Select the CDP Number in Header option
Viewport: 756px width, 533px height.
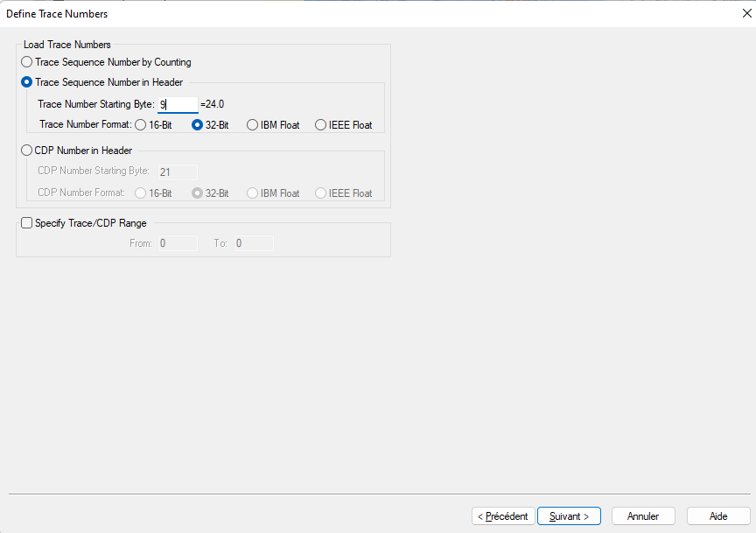click(x=27, y=151)
